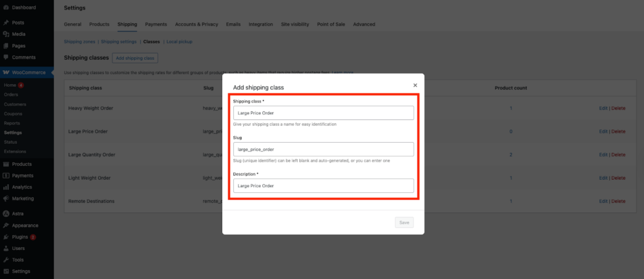Image resolution: width=644 pixels, height=279 pixels.
Task: Delete the Large Quantity Order class
Action: click(618, 155)
